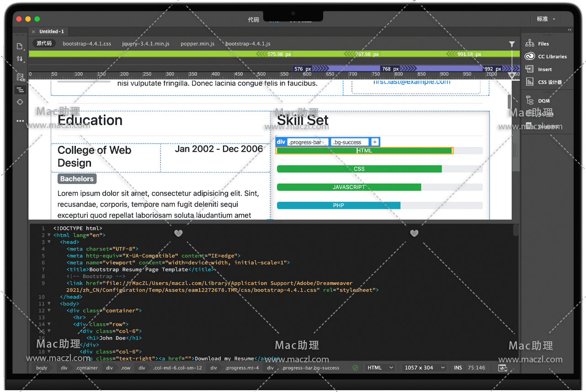Open the 1057 x 304 window size dropdown
The width and height of the screenshot is (586, 392).
[425, 368]
